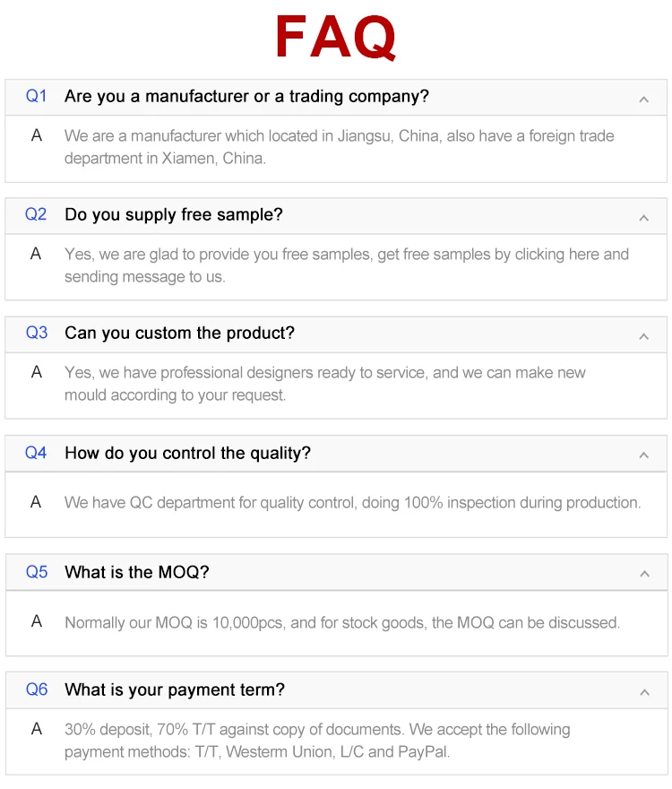
Task: Click 'Can you custom the product?' question
Action: [x=179, y=333]
